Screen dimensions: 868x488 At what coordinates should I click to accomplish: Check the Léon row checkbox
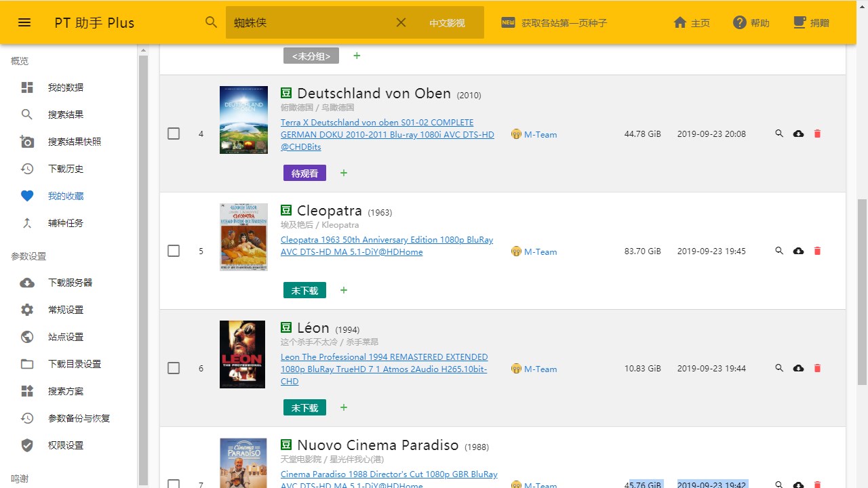click(x=174, y=368)
